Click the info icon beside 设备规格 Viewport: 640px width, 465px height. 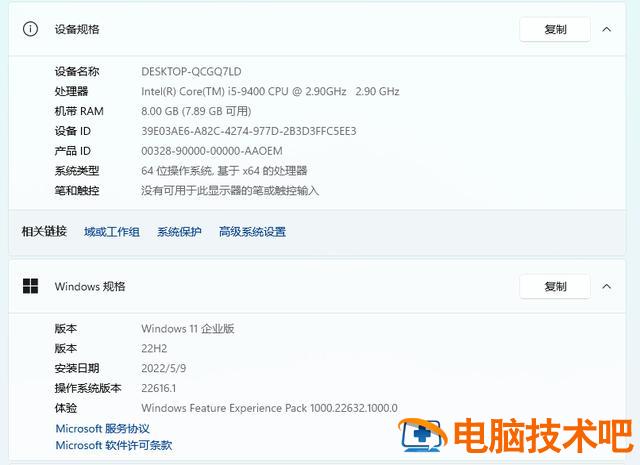click(30, 29)
